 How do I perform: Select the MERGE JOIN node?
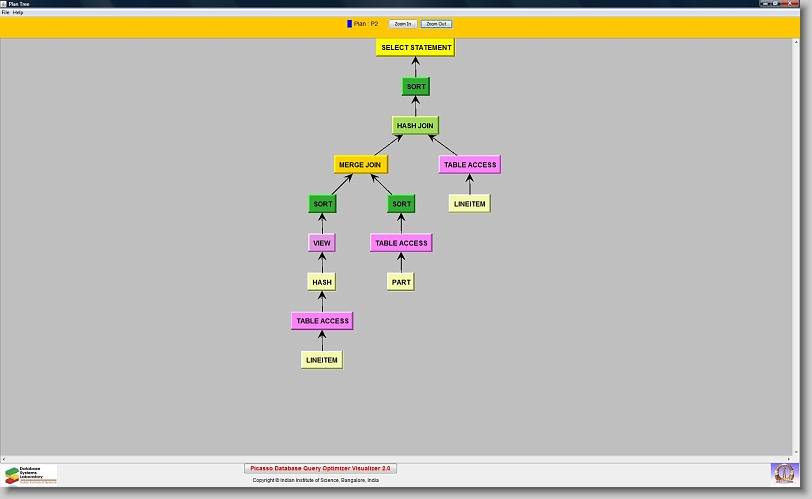click(360, 164)
